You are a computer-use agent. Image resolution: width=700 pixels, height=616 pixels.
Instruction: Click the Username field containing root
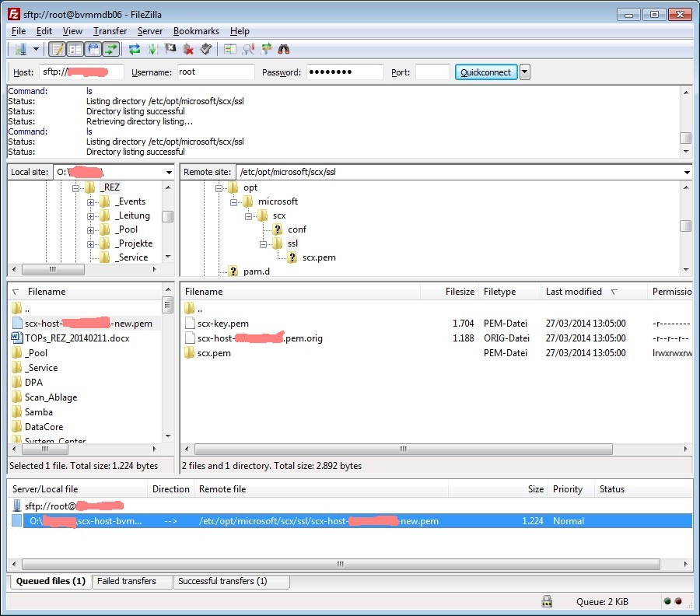(215, 72)
